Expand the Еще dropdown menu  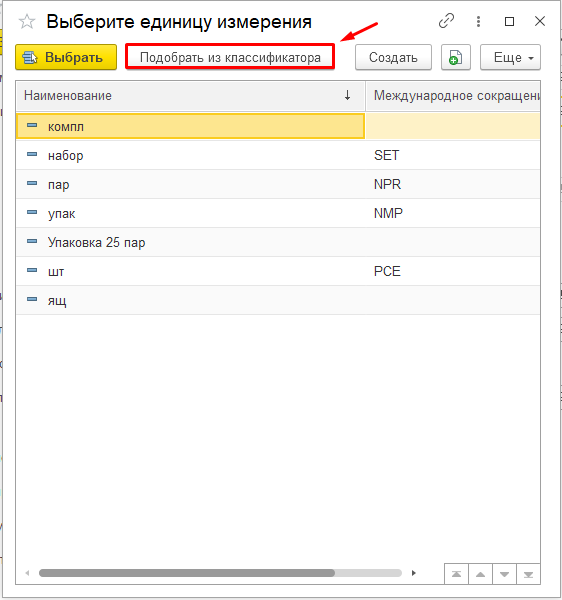click(510, 57)
